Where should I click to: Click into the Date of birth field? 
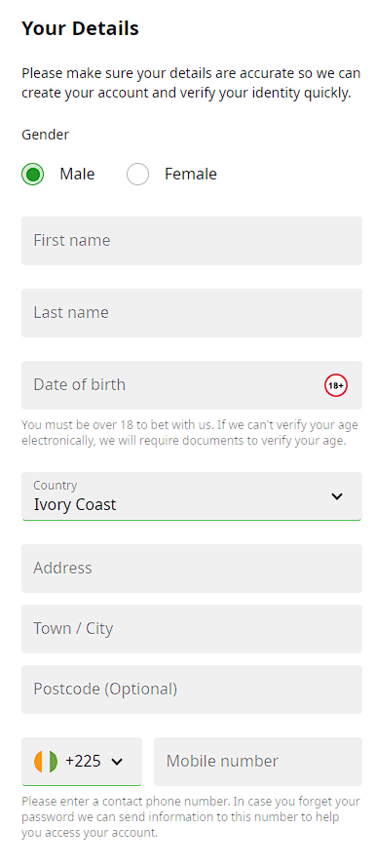point(192,385)
